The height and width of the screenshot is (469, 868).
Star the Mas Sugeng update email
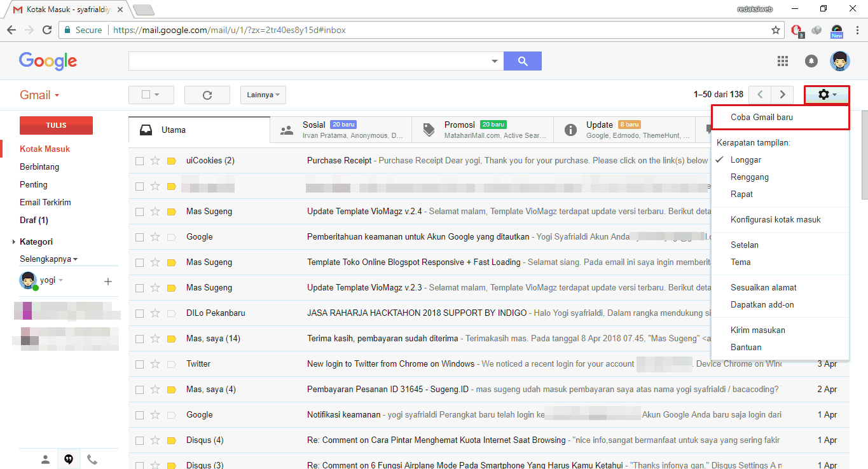pyautogui.click(x=155, y=211)
